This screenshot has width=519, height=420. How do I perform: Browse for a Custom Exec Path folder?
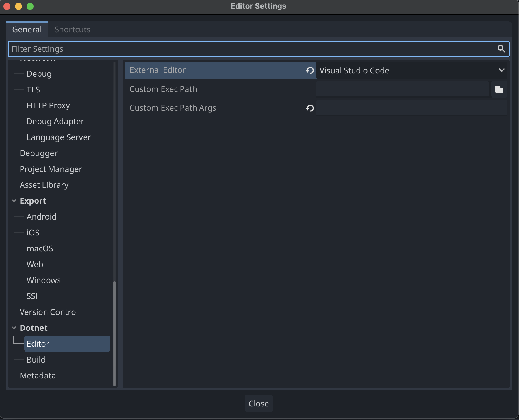[x=499, y=89]
